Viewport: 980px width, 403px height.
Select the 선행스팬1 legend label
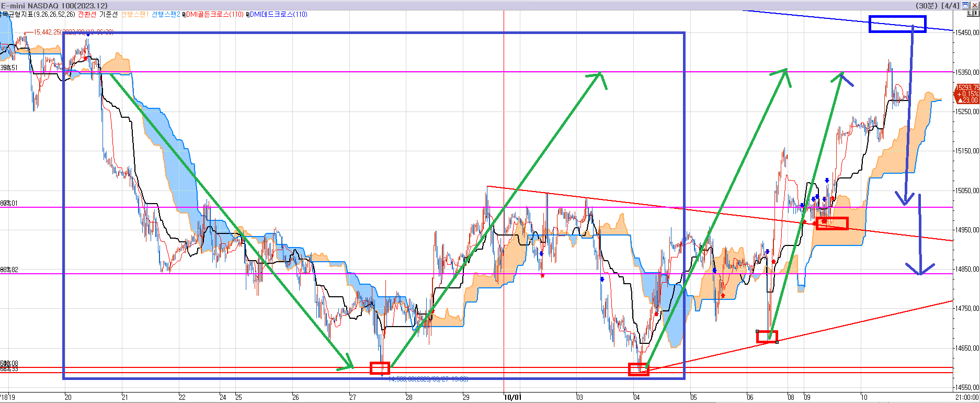coord(135,14)
